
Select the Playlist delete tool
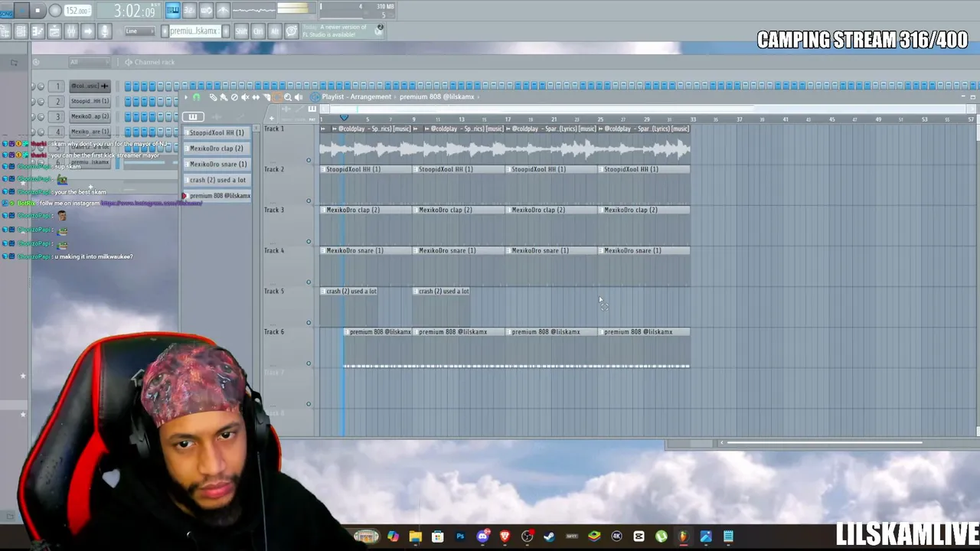234,97
